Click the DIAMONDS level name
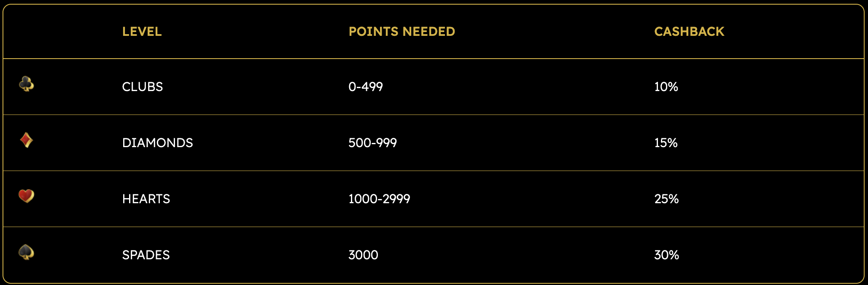Image resolution: width=868 pixels, height=285 pixels. pos(157,143)
